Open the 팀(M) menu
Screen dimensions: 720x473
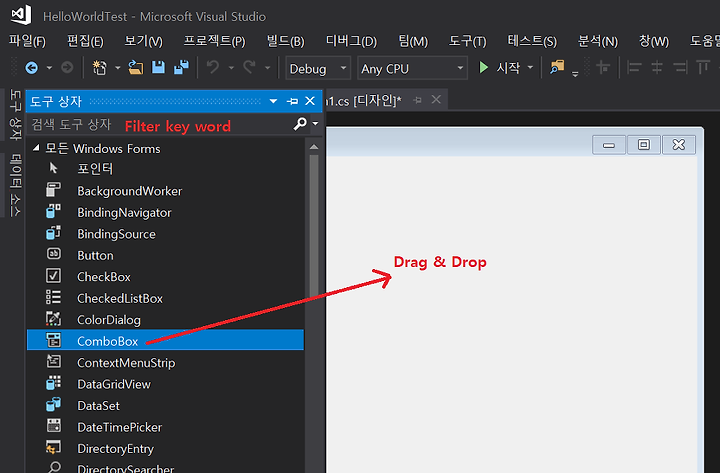413,41
